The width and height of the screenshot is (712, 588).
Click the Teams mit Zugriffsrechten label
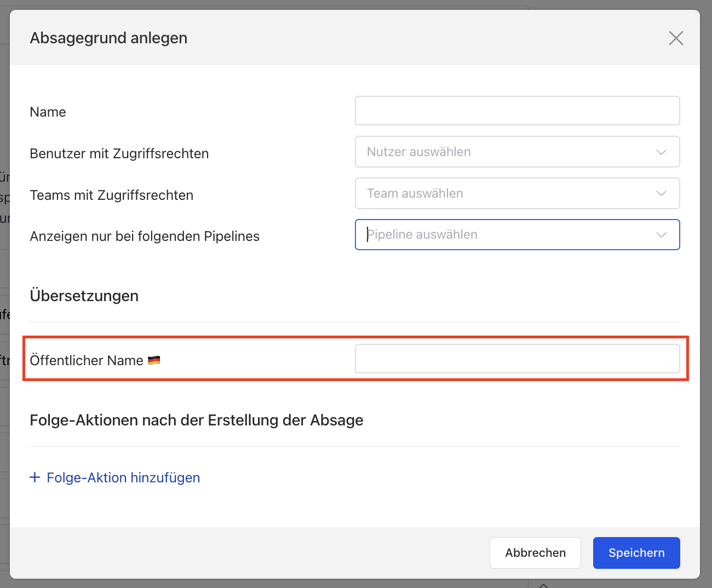[112, 195]
